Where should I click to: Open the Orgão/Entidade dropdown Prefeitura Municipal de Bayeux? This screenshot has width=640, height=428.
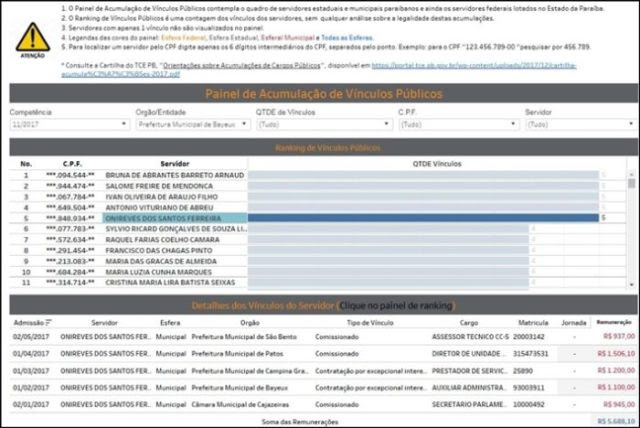point(193,124)
